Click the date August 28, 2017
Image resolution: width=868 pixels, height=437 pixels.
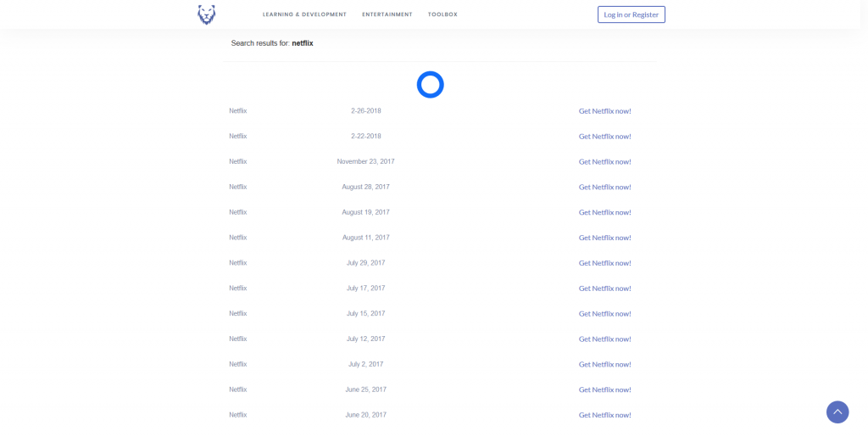(366, 188)
